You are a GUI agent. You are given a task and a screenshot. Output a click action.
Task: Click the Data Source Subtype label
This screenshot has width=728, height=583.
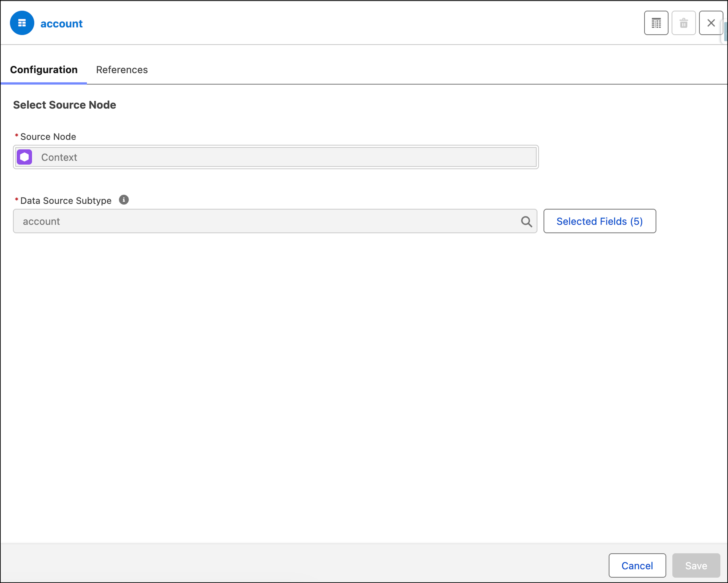click(x=66, y=201)
